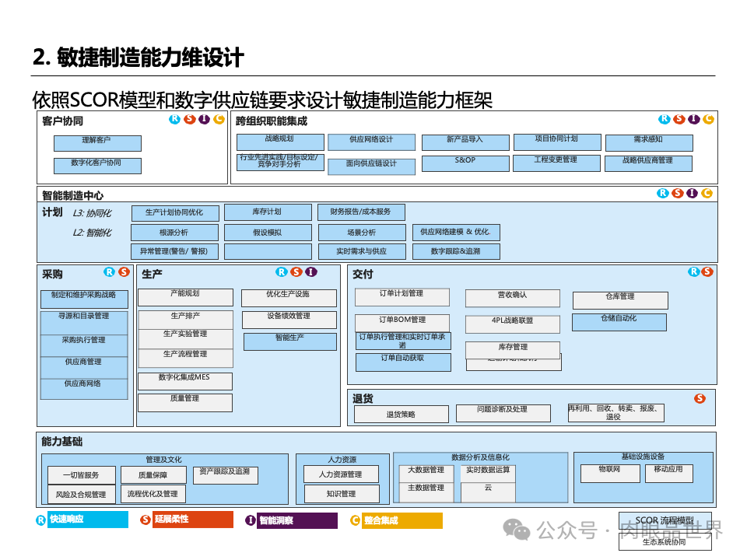Select the 智能生产 box
The image size is (747, 560).
click(x=290, y=341)
